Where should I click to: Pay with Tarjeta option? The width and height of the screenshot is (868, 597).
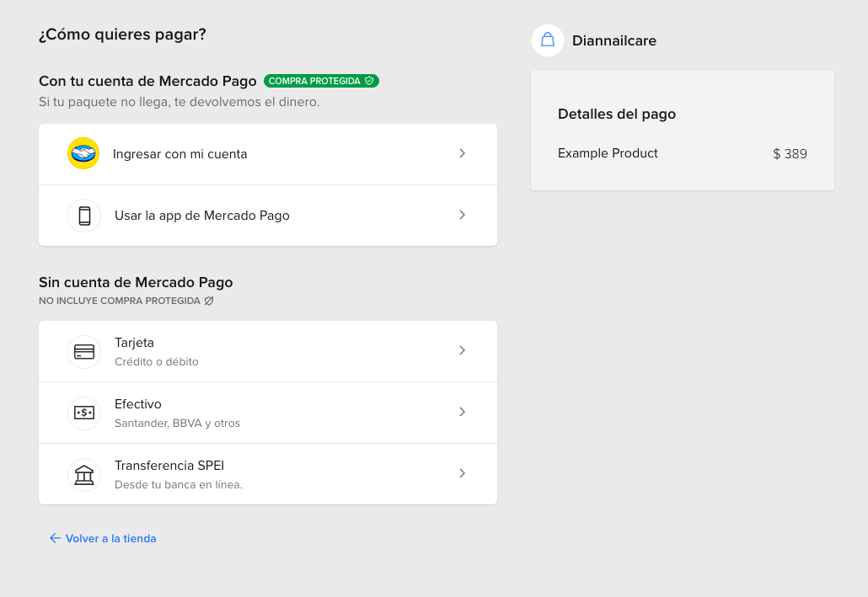pyautogui.click(x=268, y=351)
